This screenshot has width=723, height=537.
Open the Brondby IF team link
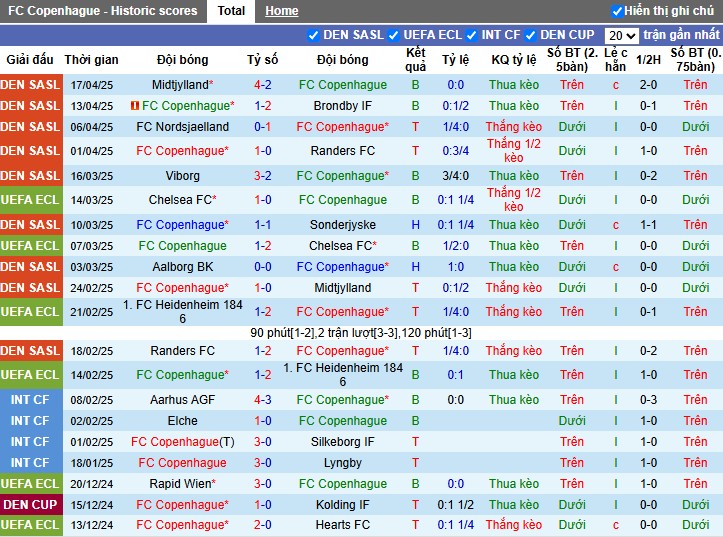click(x=343, y=106)
